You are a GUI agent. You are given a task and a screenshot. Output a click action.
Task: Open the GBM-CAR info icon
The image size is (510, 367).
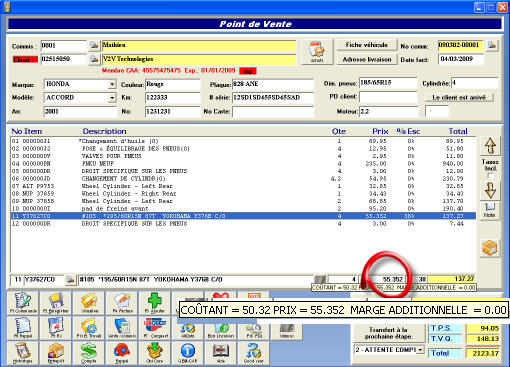pyautogui.click(x=188, y=353)
